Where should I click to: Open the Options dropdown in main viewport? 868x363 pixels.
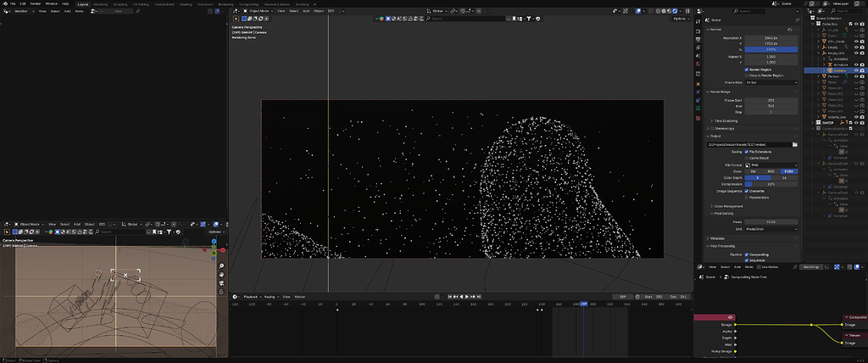681,19
